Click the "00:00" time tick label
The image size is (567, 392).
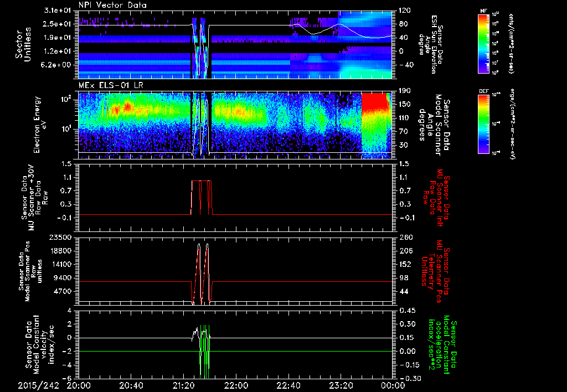pos(394,386)
